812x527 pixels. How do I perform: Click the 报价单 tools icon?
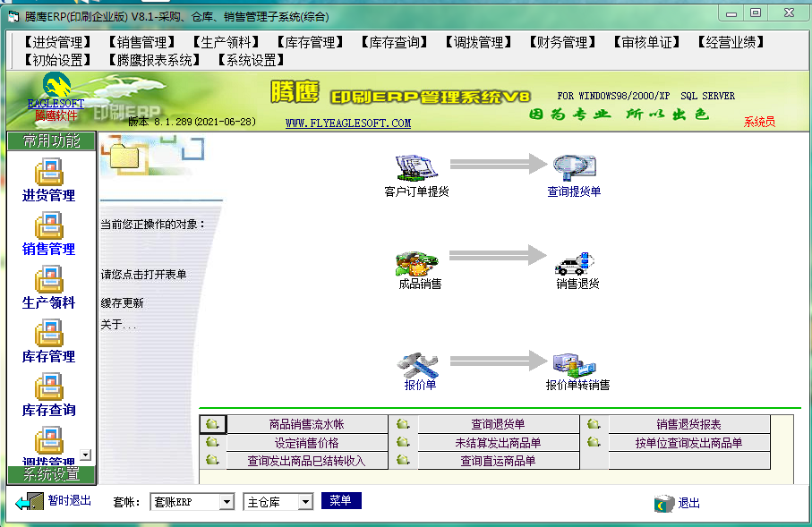418,365
